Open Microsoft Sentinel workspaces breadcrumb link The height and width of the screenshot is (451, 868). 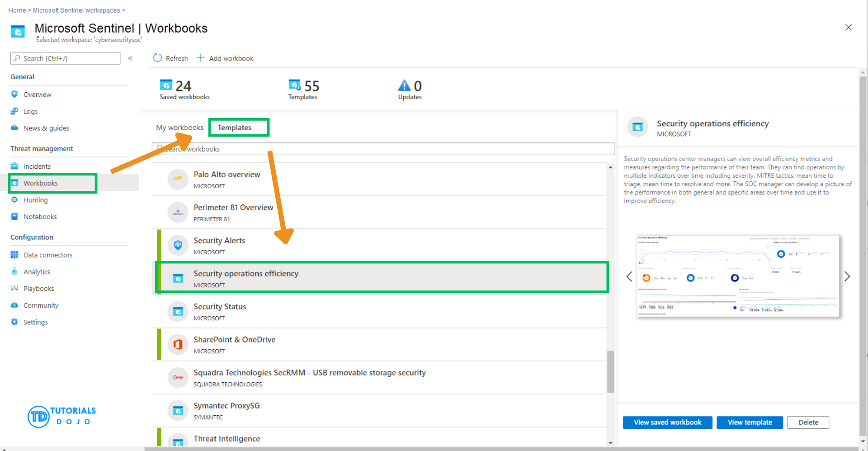coord(76,10)
